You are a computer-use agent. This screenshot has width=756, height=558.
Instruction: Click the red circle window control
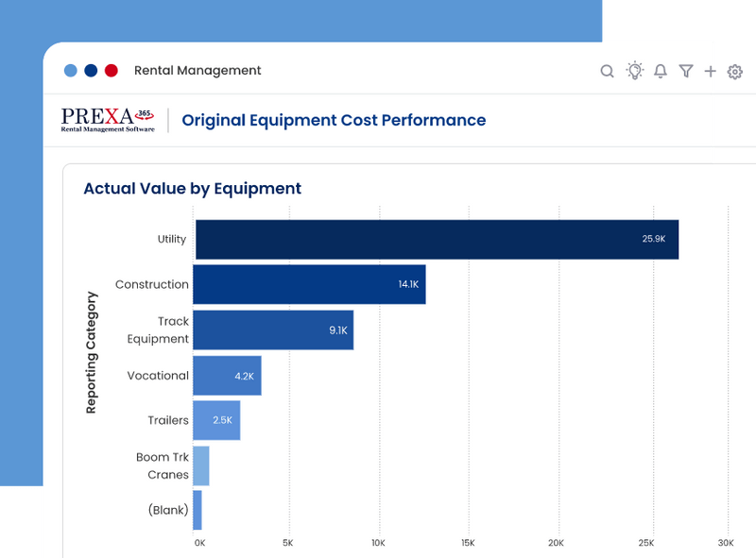coord(112,70)
